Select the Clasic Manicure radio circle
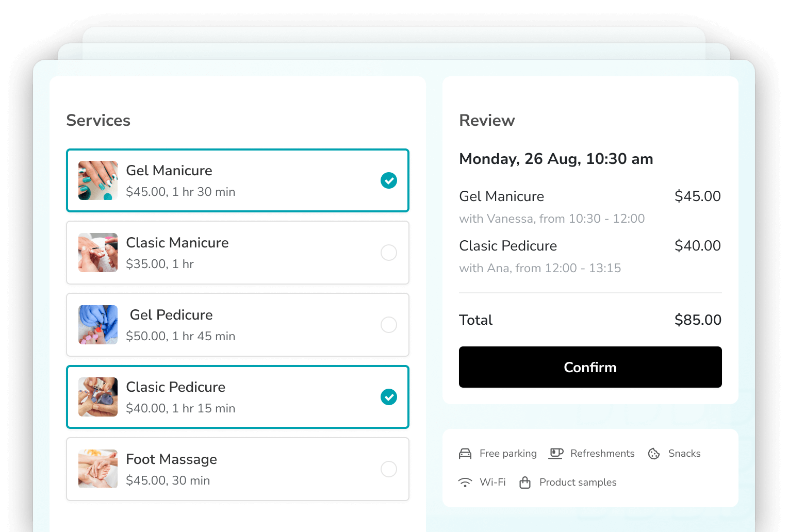 point(389,253)
